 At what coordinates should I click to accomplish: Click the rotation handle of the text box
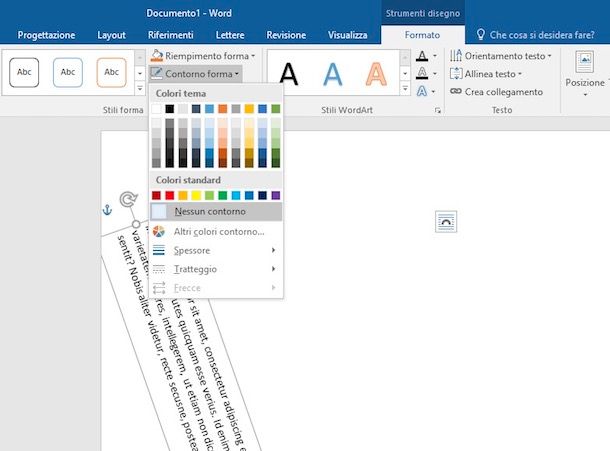click(128, 200)
